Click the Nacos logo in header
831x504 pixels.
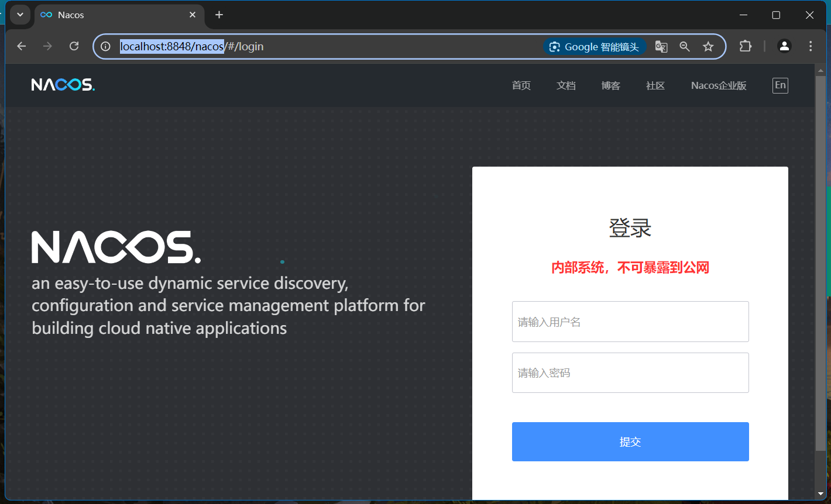(63, 85)
